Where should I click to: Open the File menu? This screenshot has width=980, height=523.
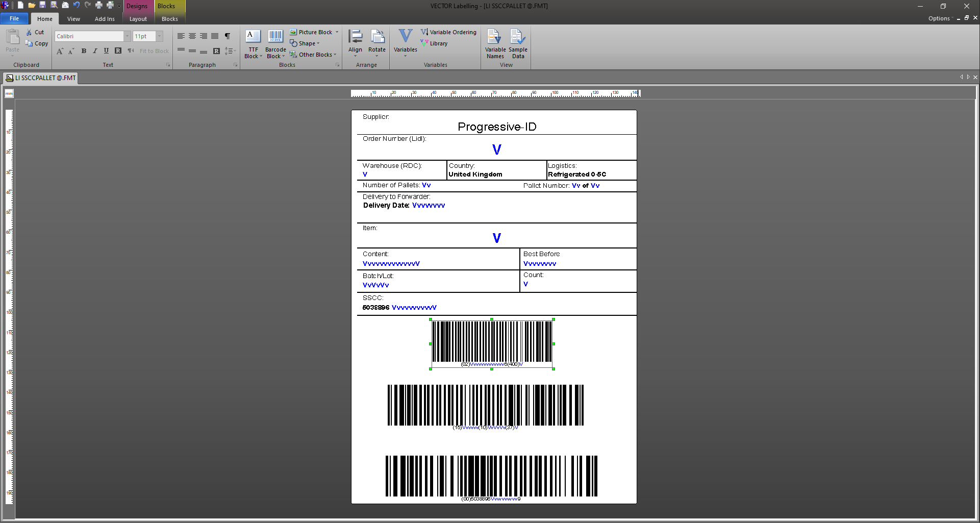pyautogui.click(x=14, y=18)
